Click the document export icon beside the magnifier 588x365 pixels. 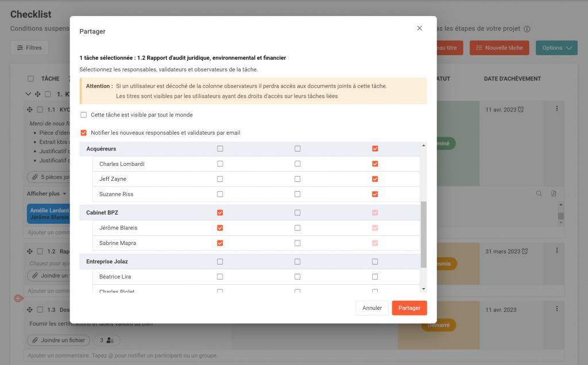click(554, 193)
